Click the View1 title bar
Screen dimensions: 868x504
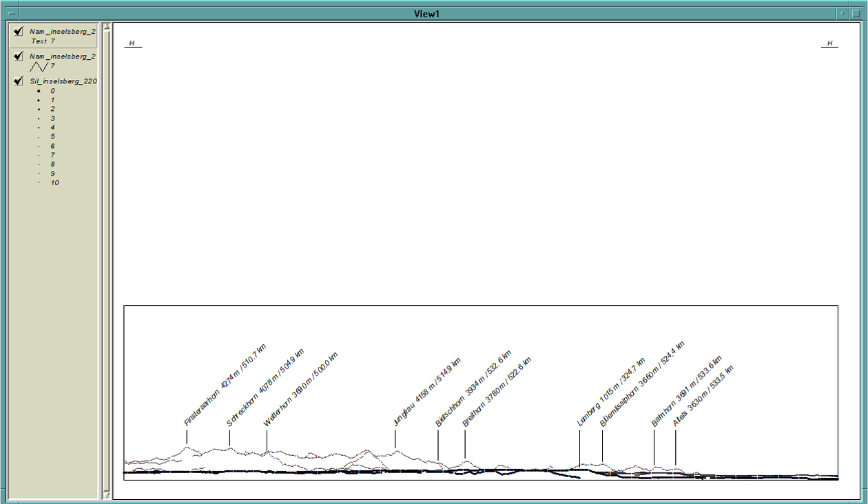tap(427, 14)
